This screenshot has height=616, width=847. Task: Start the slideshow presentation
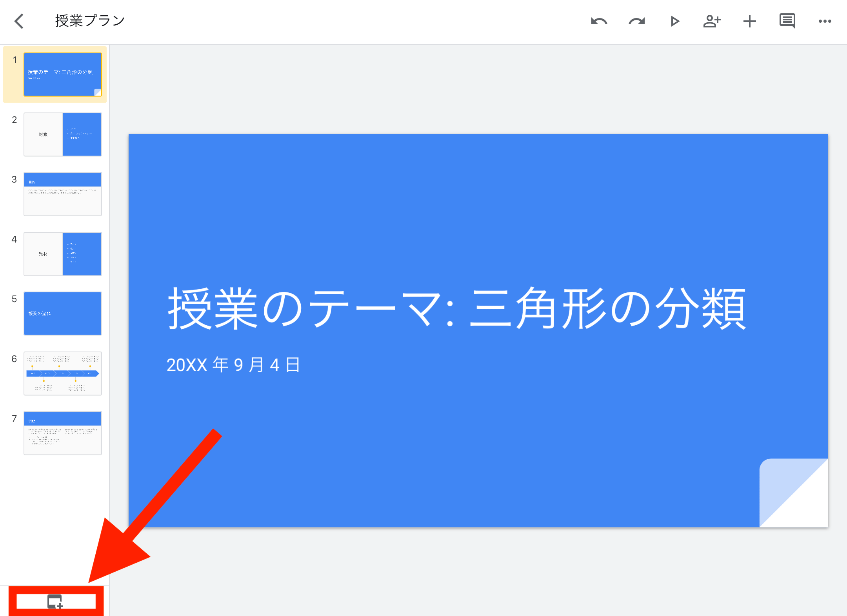(674, 22)
